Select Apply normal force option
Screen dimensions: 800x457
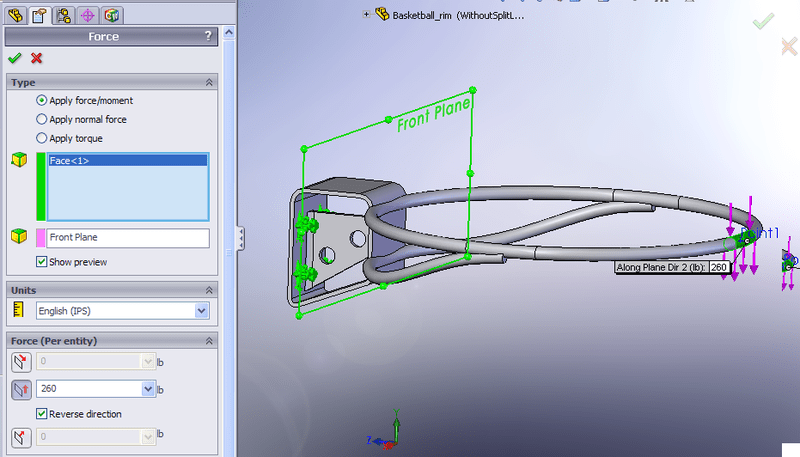tap(42, 120)
